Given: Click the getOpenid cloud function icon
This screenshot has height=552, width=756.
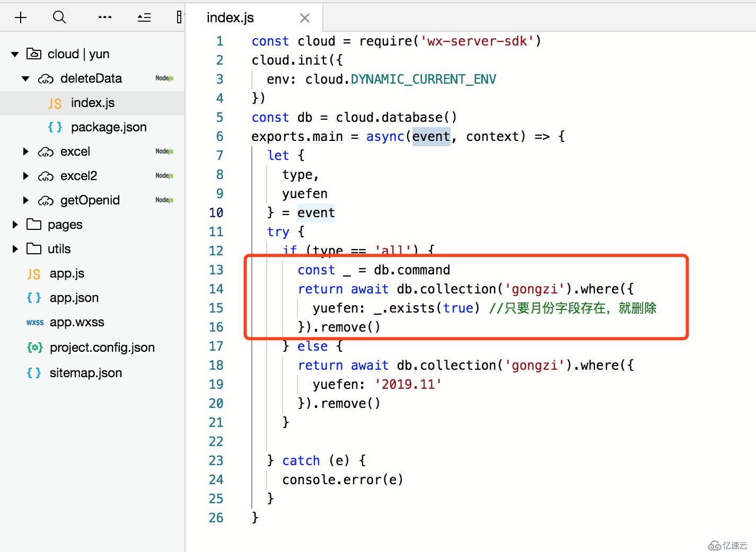Looking at the screenshot, I should click(46, 201).
